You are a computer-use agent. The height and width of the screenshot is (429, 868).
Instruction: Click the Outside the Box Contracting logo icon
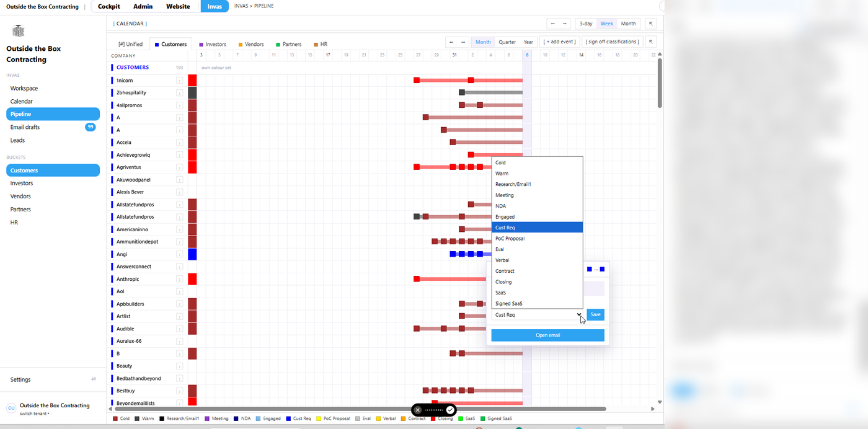[18, 30]
